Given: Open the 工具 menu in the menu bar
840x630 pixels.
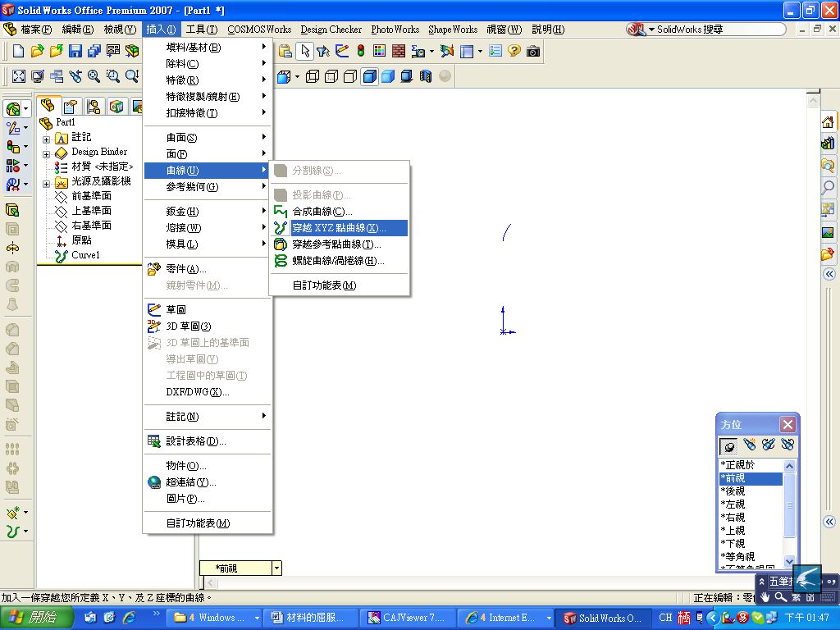Looking at the screenshot, I should click(x=202, y=30).
